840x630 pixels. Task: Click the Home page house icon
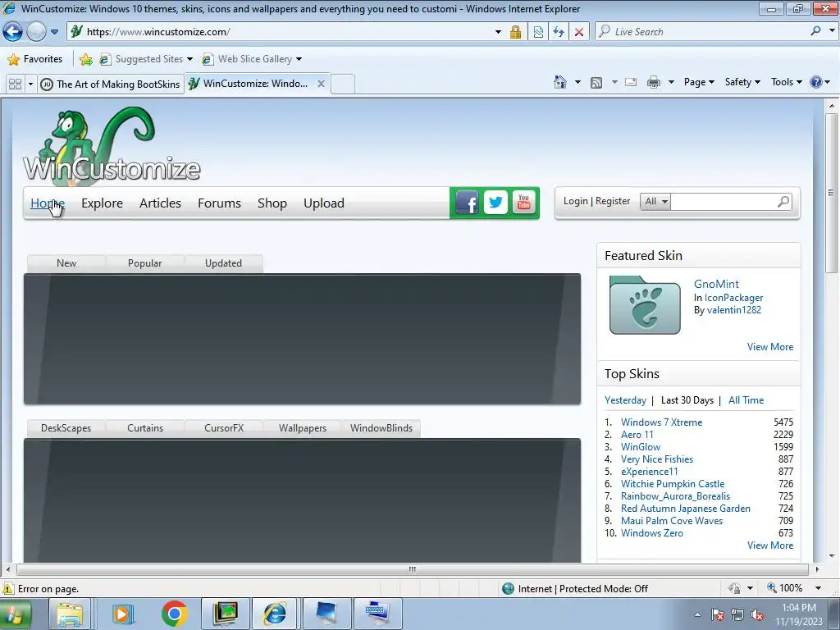point(559,82)
